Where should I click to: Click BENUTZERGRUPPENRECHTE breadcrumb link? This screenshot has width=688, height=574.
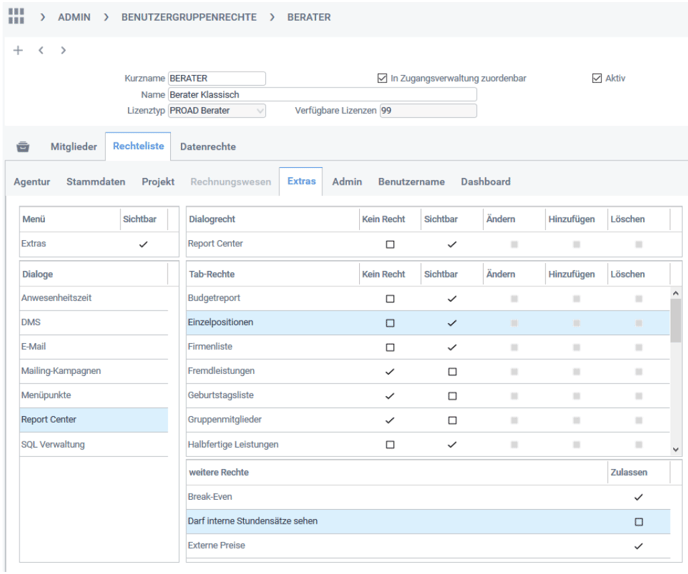[189, 17]
